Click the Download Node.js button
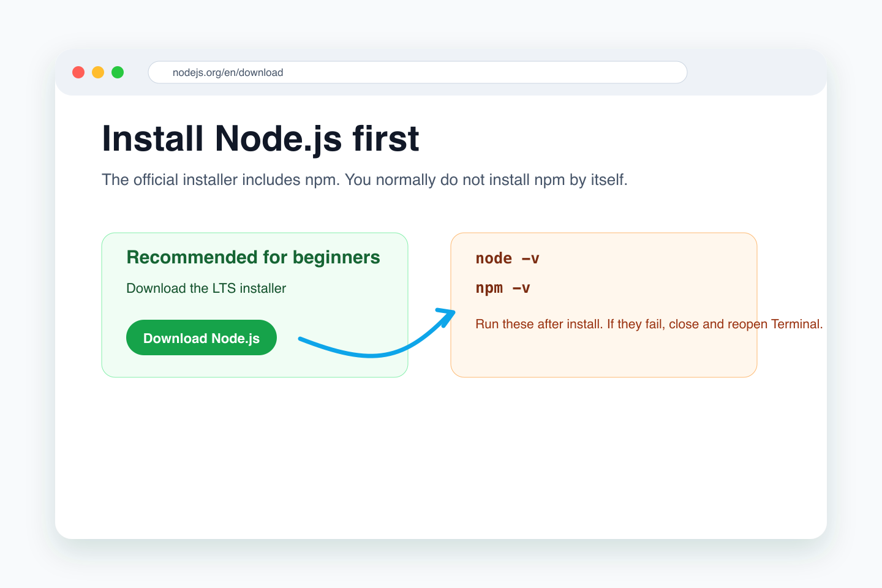The height and width of the screenshot is (588, 882). coord(202,337)
